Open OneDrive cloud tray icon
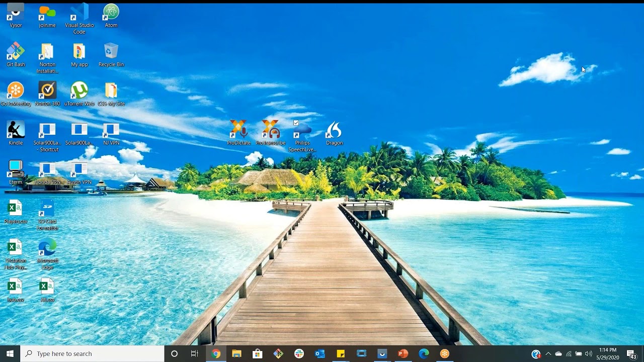 [558, 354]
